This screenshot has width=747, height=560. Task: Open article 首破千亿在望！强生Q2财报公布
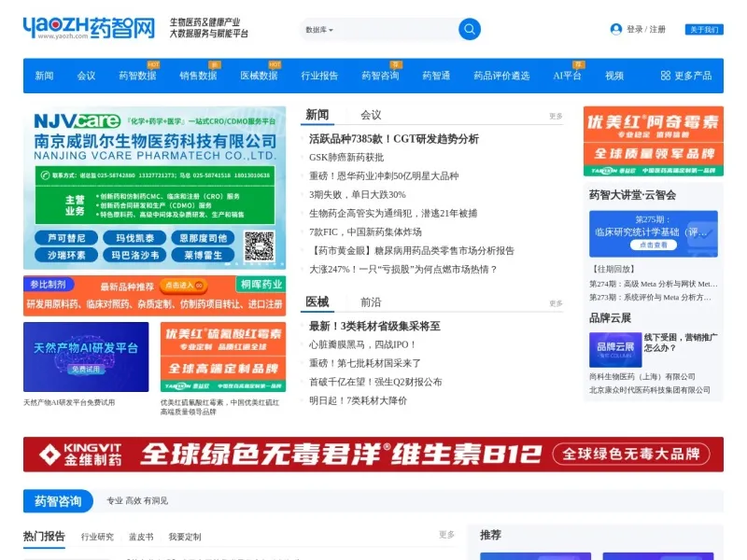(375, 382)
